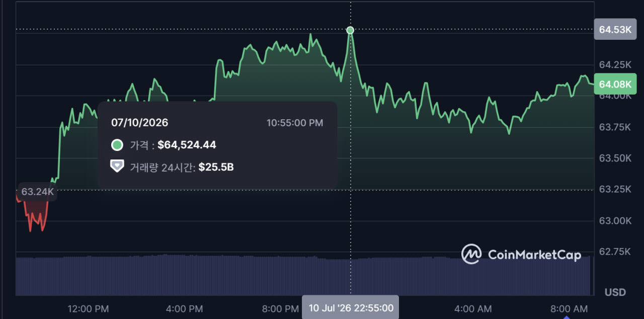
Task: Click the 10 Jul '26 22:55:00 time label
Action: 351,307
